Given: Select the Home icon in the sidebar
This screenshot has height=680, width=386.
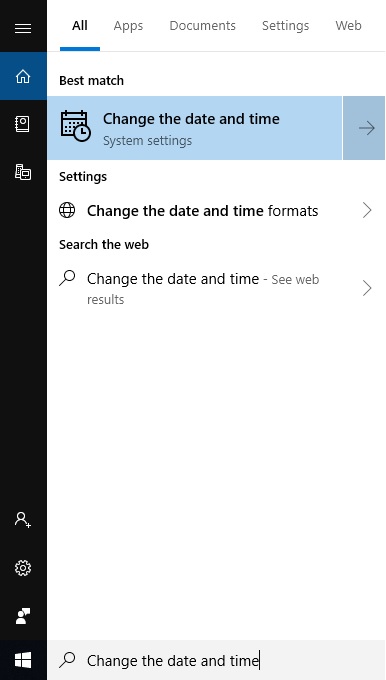Looking at the screenshot, I should 23,76.
